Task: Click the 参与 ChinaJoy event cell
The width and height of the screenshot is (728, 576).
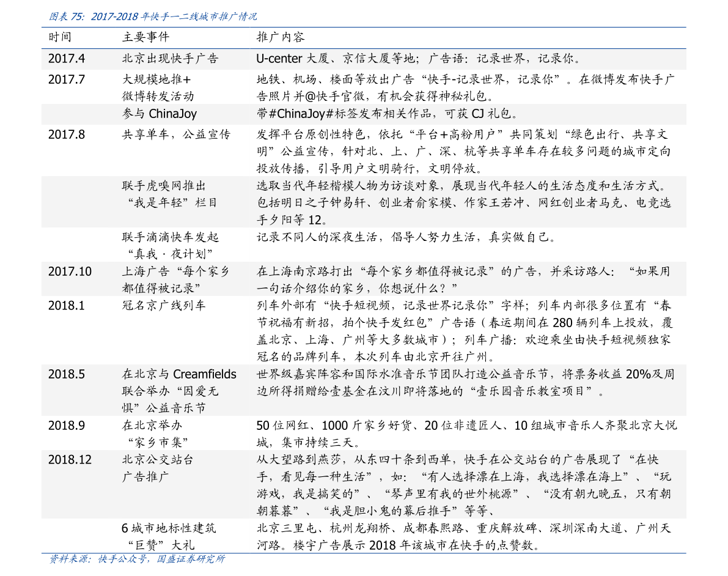Action: click(160, 114)
